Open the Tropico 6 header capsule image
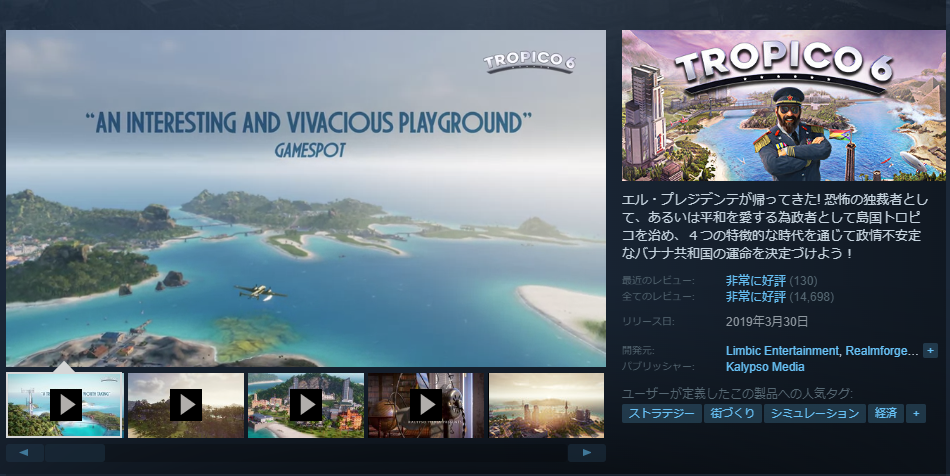Viewport: 950px width, 476px height. click(x=783, y=105)
